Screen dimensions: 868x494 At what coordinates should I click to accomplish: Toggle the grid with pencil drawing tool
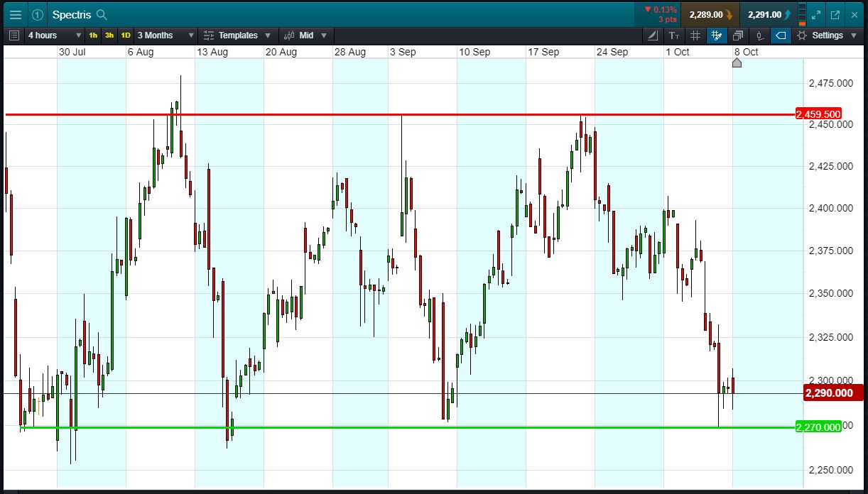click(717, 35)
